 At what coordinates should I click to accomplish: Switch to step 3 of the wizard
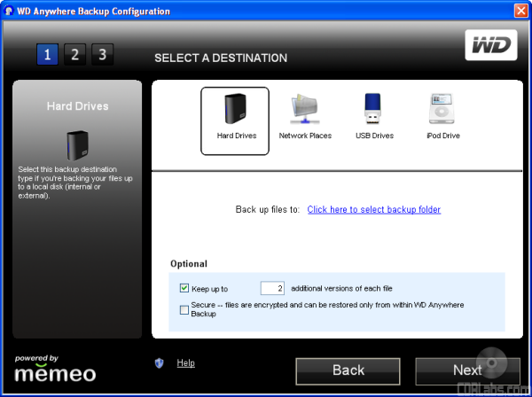102,55
